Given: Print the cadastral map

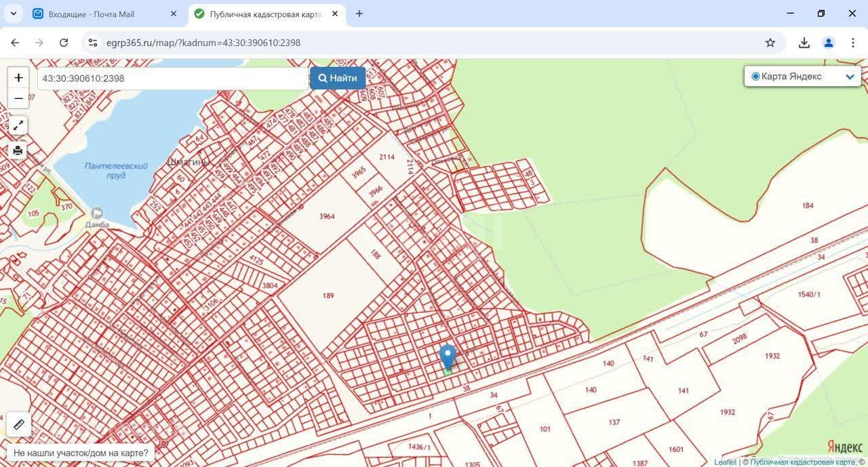Looking at the screenshot, I should (x=18, y=150).
